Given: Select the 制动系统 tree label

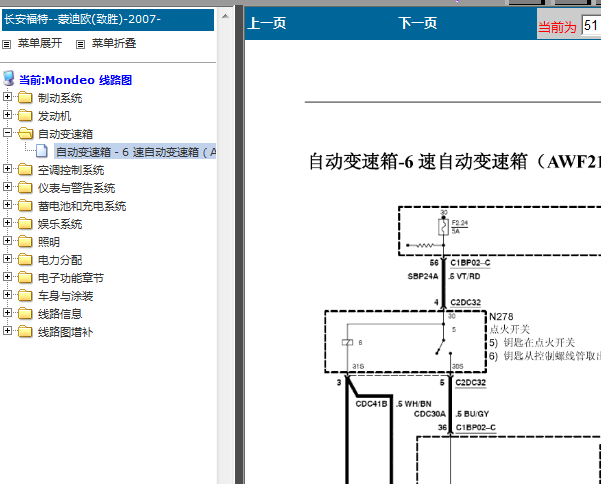Looking at the screenshot, I should [x=60, y=98].
